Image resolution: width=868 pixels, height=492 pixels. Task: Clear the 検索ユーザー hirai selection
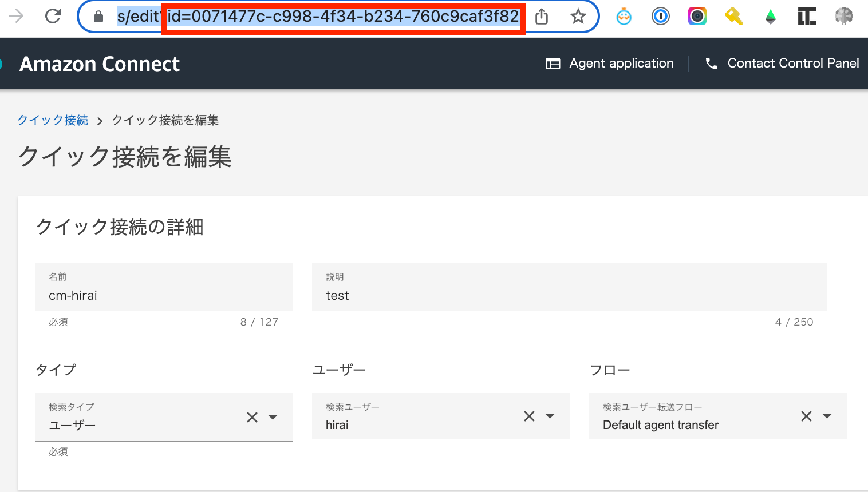528,416
